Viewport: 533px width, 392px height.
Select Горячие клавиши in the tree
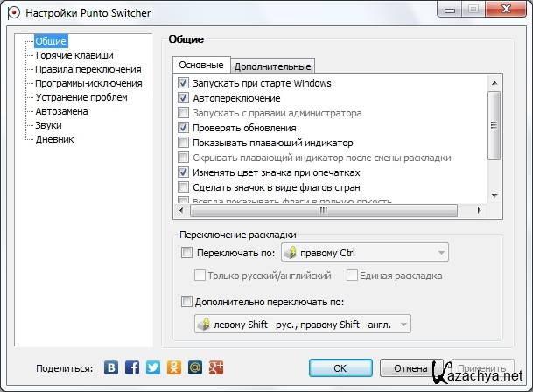[74, 55]
